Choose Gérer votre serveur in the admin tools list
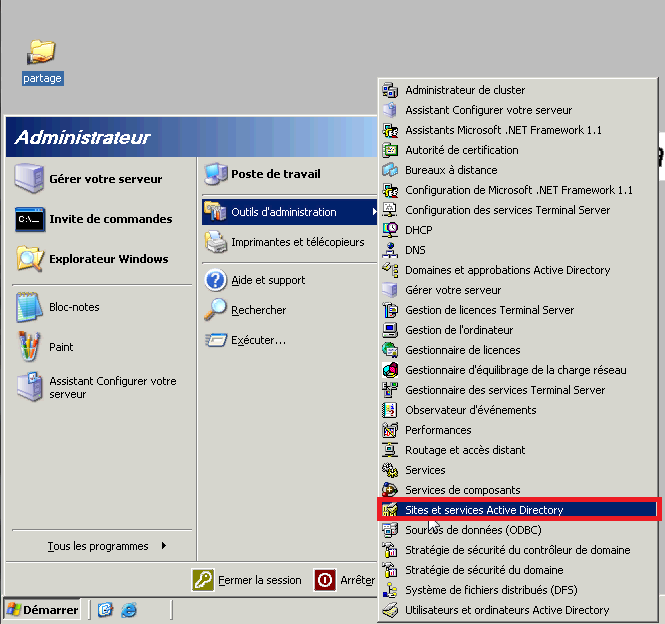This screenshot has height=624, width=665. click(x=518, y=290)
